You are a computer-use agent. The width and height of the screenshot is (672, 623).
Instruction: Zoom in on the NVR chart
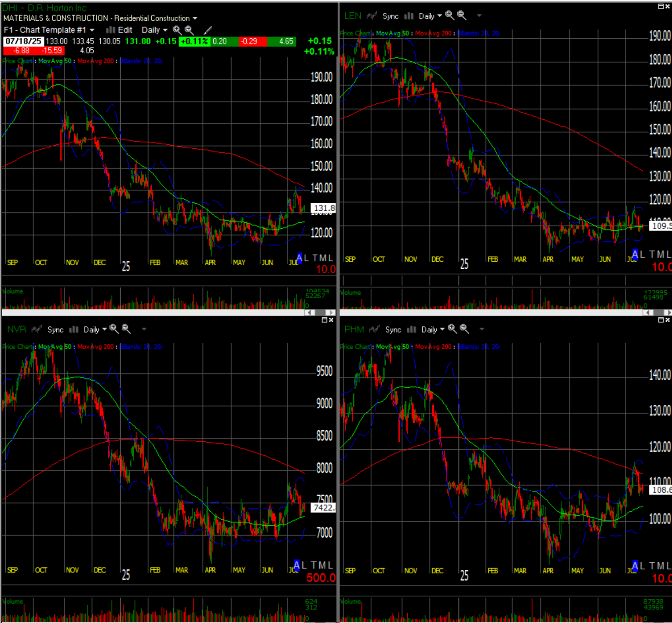pos(114,329)
